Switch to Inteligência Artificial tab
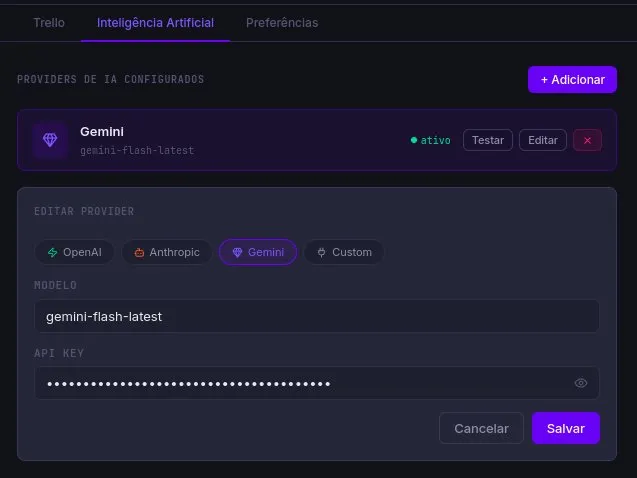The width and height of the screenshot is (637, 478). tap(155, 23)
